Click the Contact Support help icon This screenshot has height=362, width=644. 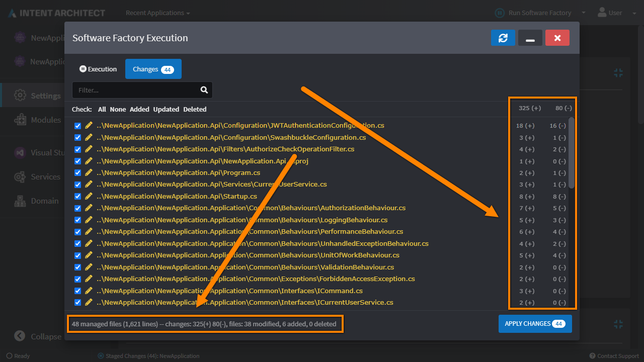(592, 356)
